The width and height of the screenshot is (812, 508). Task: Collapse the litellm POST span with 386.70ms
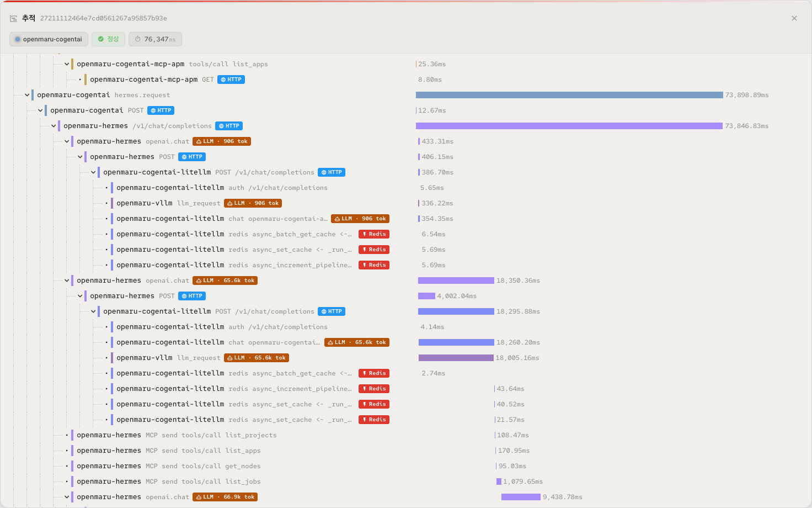[x=93, y=172]
